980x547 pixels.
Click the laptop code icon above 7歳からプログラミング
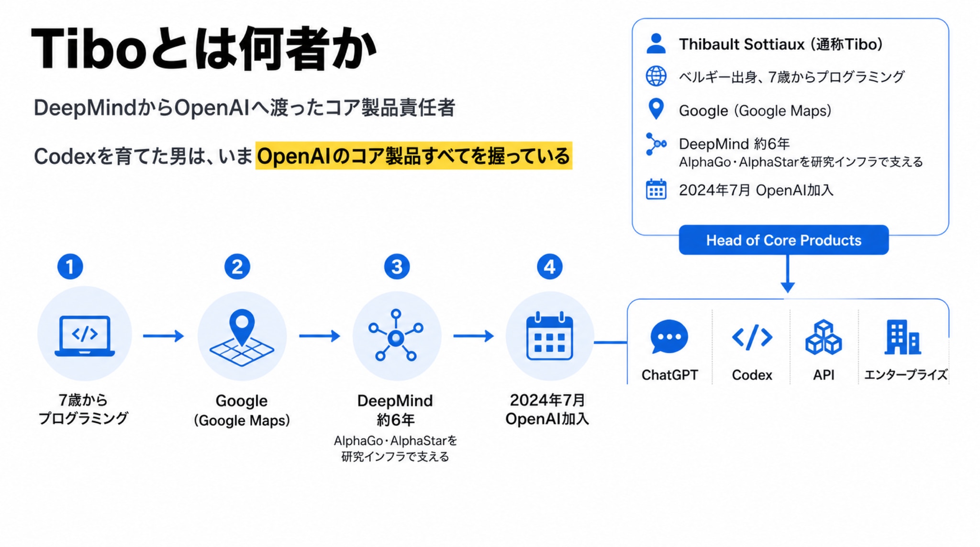tap(85, 335)
